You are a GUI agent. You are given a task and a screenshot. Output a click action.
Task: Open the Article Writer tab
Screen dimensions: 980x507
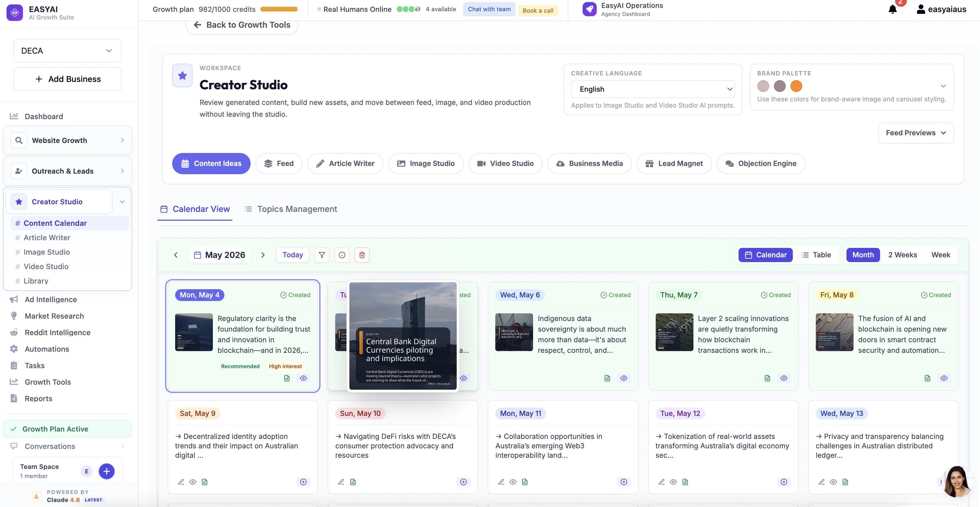[345, 164]
